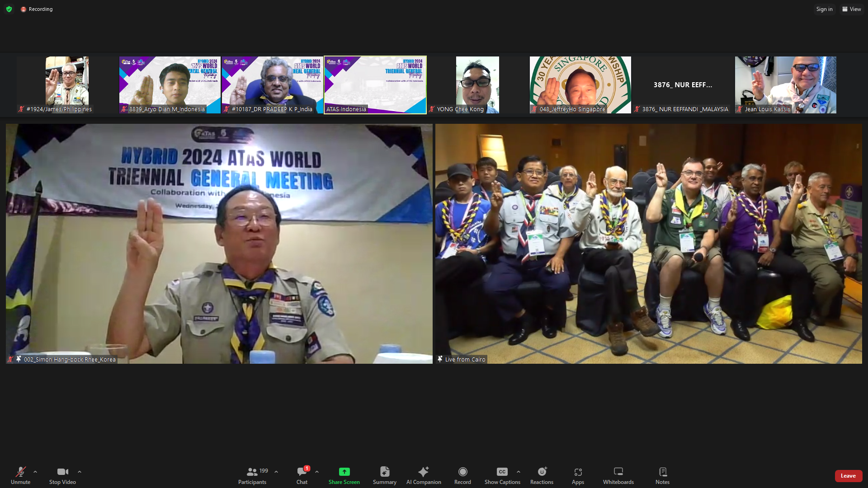Open the Participants panel icon
The width and height of the screenshot is (868, 488).
tap(252, 472)
